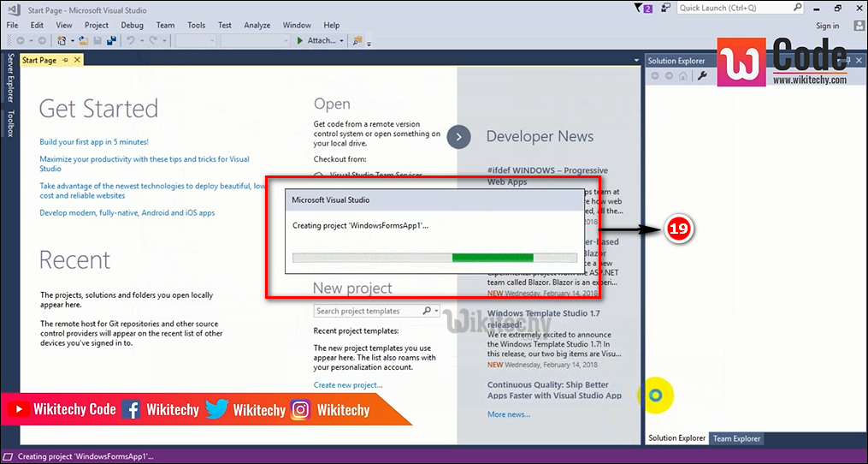The height and width of the screenshot is (464, 868).
Task: Click the Save All toolbar icon
Action: [111, 40]
